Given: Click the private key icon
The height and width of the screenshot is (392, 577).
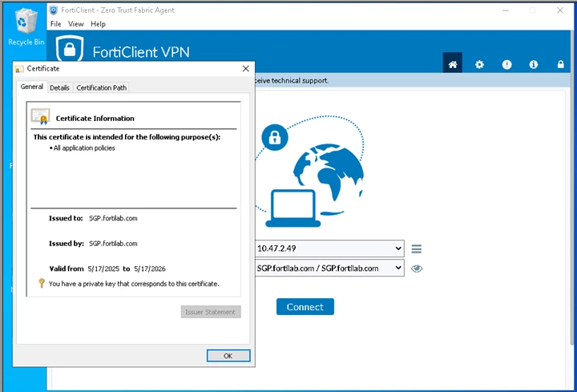Looking at the screenshot, I should coord(42,283).
